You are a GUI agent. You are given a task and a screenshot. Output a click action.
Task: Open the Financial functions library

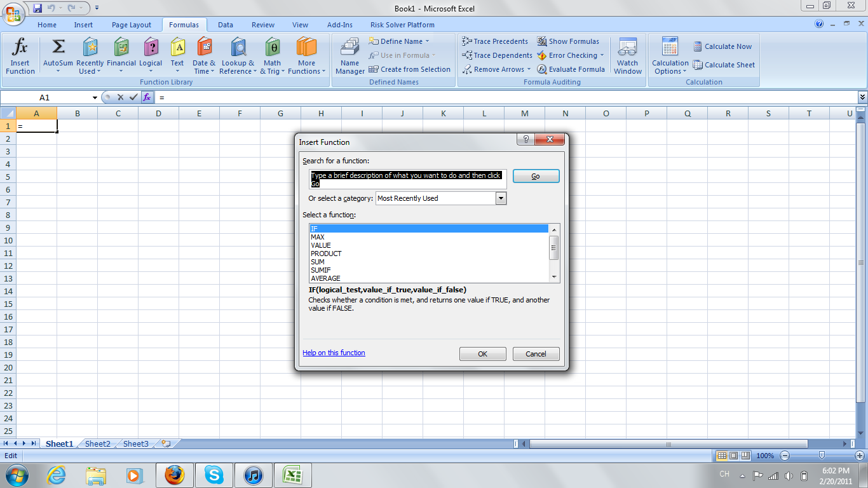pyautogui.click(x=121, y=56)
